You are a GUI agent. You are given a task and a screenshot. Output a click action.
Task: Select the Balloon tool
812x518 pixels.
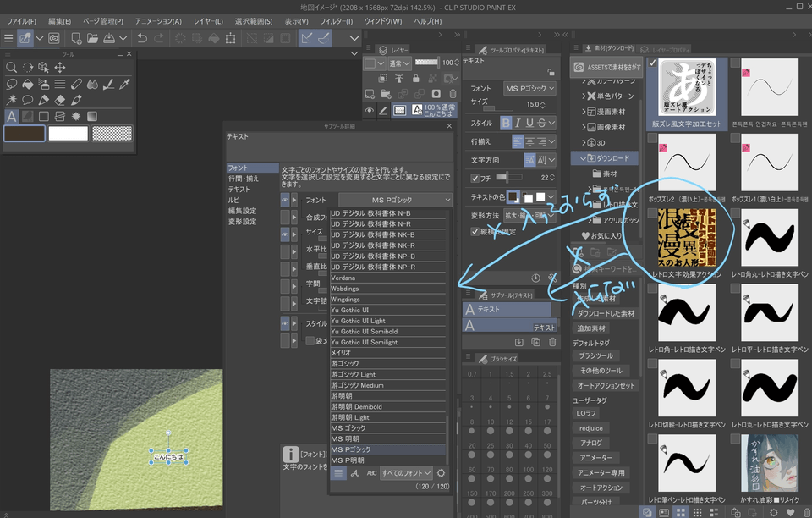(x=28, y=100)
